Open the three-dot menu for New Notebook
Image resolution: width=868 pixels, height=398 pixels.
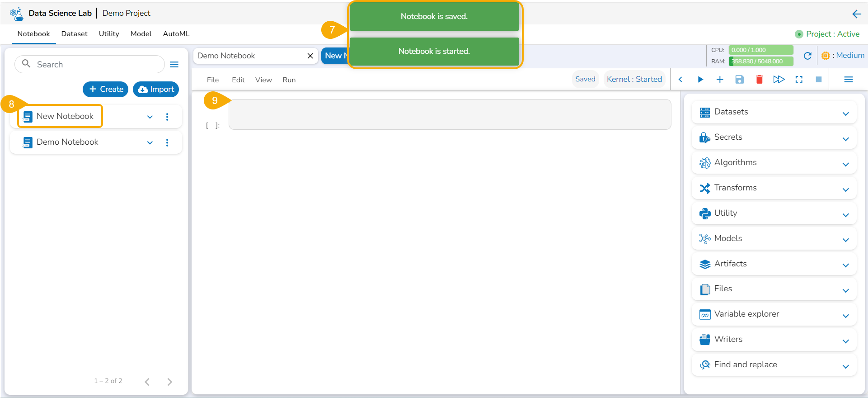167,117
